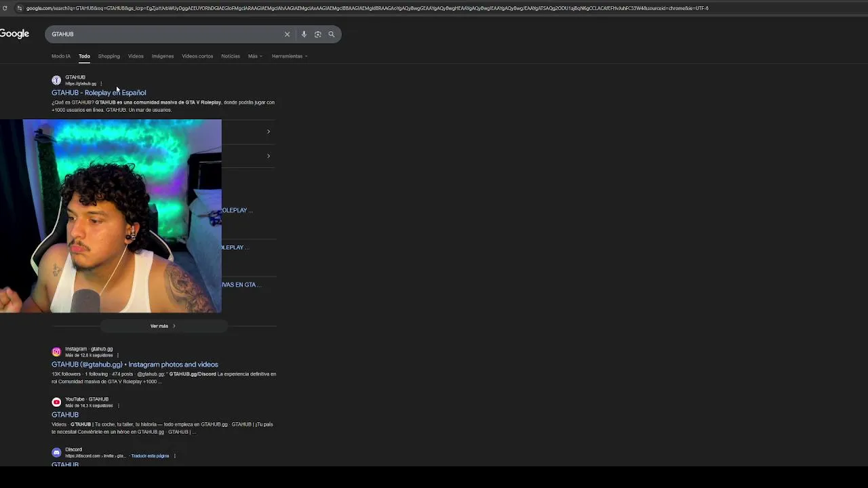Select the Todo results tab
Image resolution: width=868 pixels, height=488 pixels.
84,56
